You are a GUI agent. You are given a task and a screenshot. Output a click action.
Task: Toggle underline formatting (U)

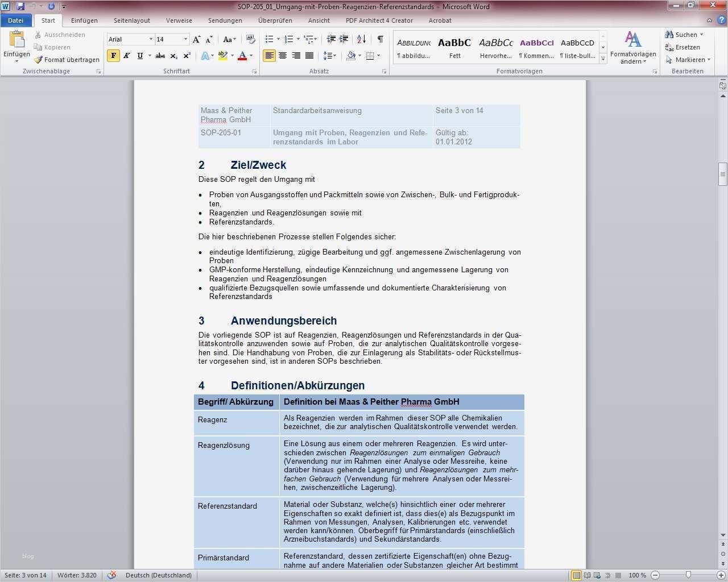(140, 56)
